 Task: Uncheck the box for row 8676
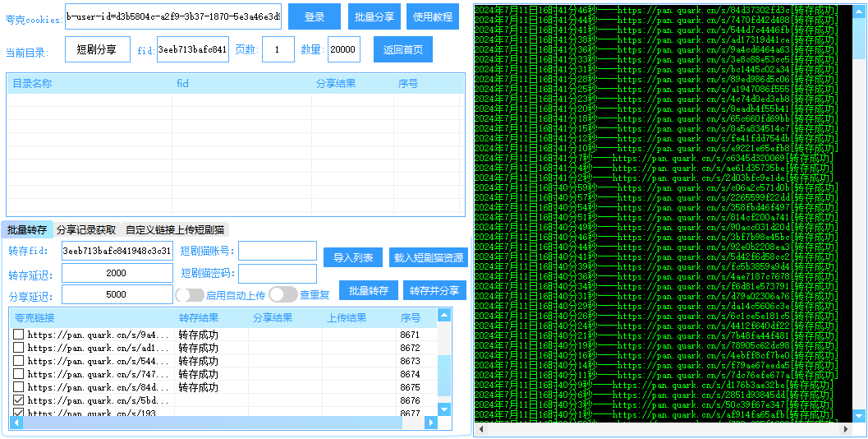click(18, 401)
